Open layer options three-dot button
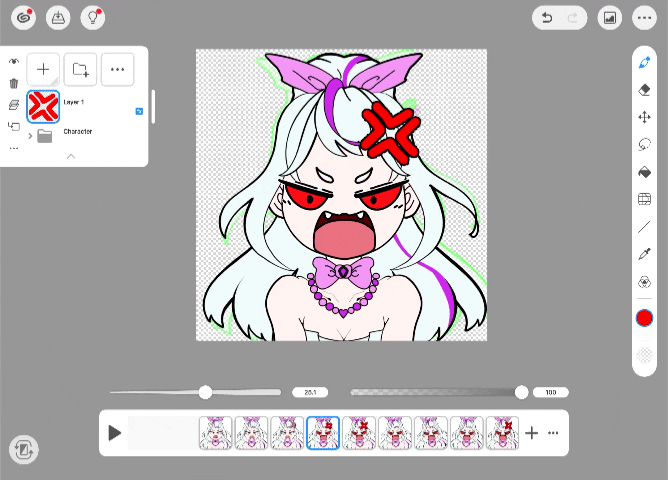 pos(117,69)
